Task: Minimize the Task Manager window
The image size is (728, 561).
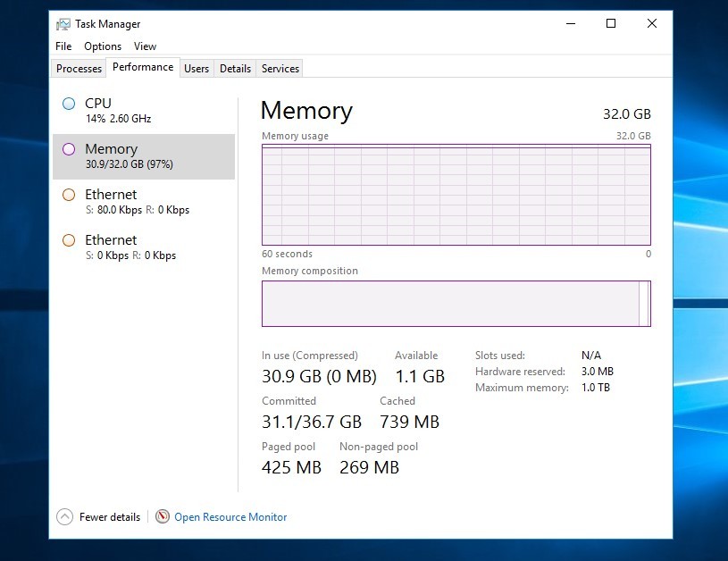Action: point(571,23)
